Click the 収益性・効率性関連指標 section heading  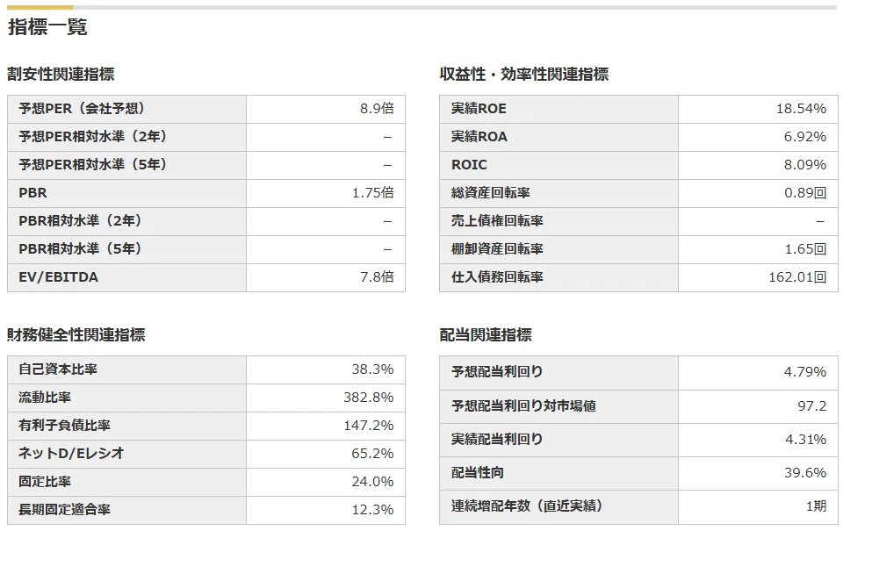coord(524,74)
